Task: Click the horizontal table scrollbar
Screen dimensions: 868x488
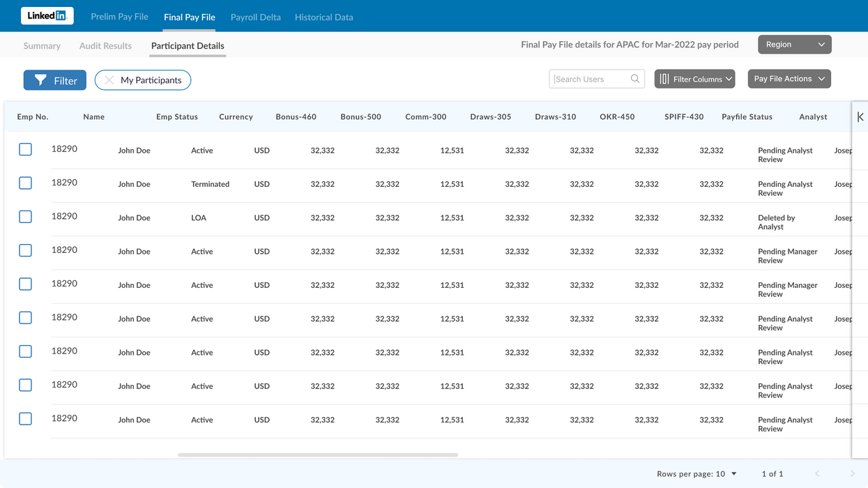Action: [x=318, y=455]
